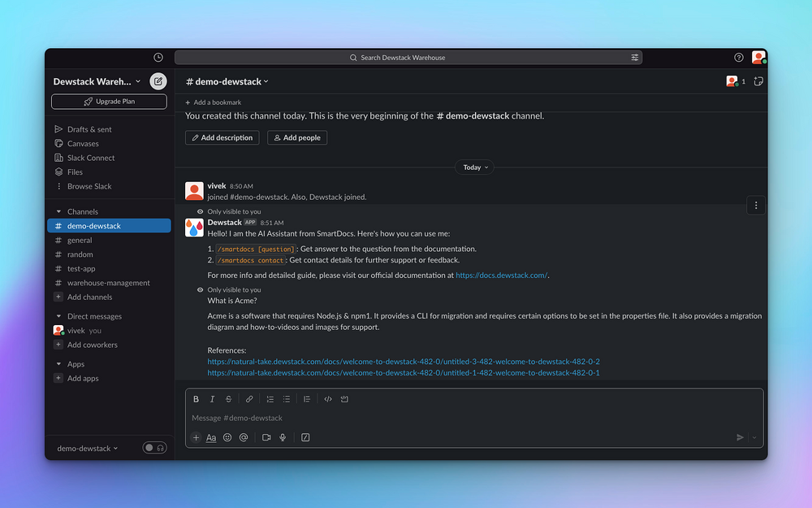
Task: Insert a link in the composer
Action: click(249, 399)
